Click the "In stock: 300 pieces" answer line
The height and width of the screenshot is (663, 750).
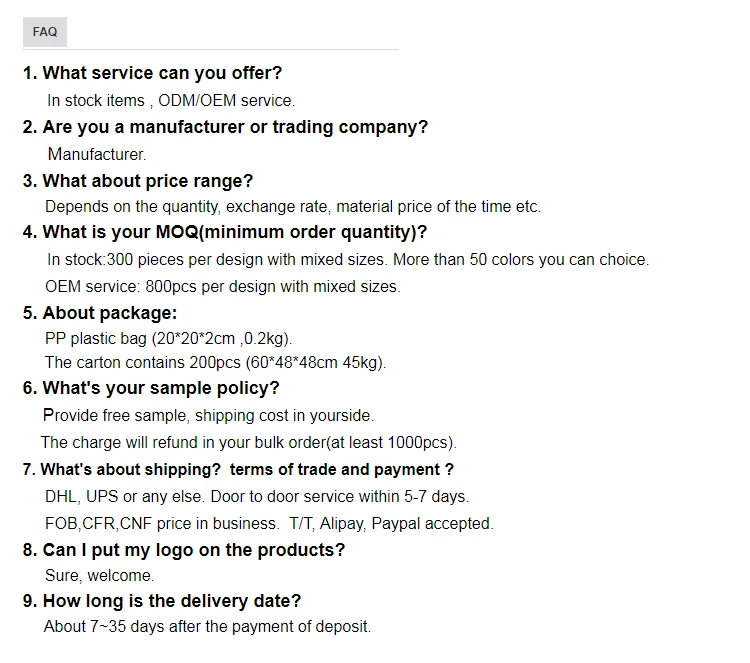[x=348, y=259]
